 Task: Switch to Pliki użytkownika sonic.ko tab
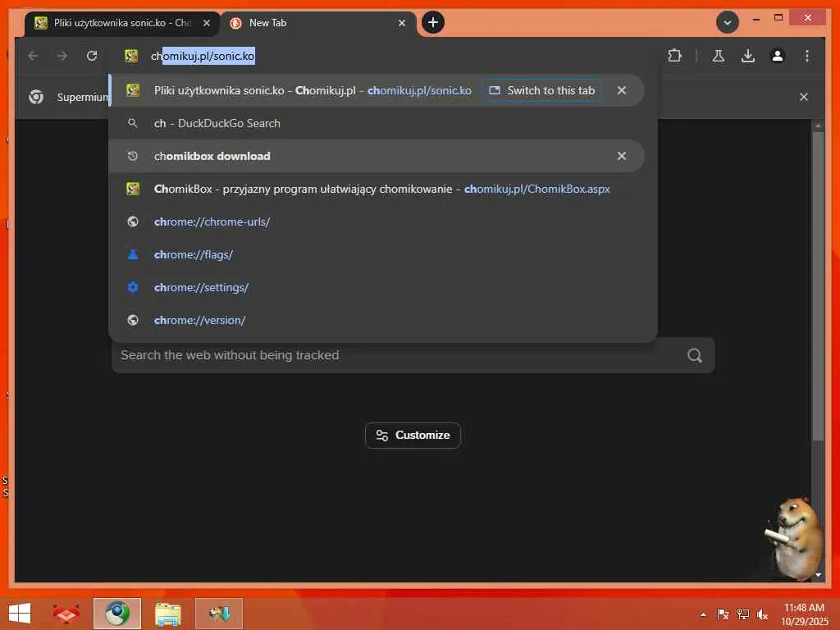click(x=121, y=23)
